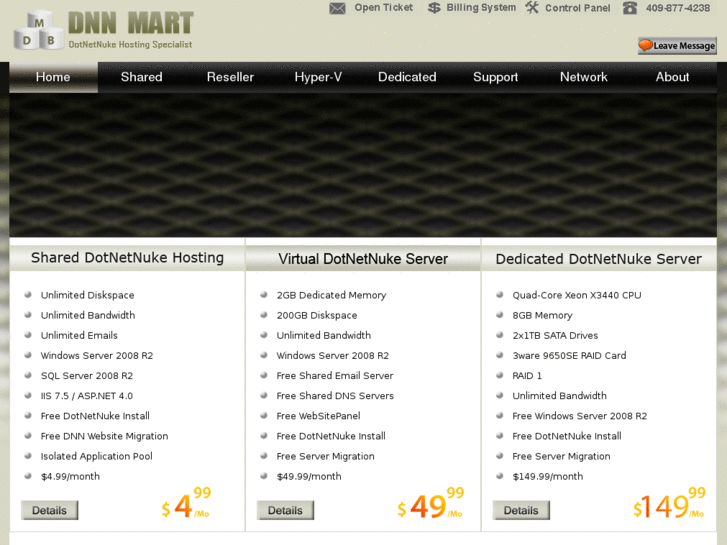The height and width of the screenshot is (545, 727).
Task: Click the Free Shared DNS Servers text
Action: 335,396
